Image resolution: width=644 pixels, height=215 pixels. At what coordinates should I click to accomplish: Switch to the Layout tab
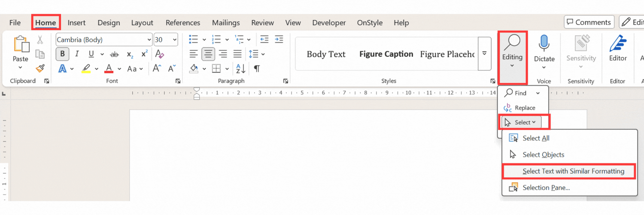tap(142, 23)
